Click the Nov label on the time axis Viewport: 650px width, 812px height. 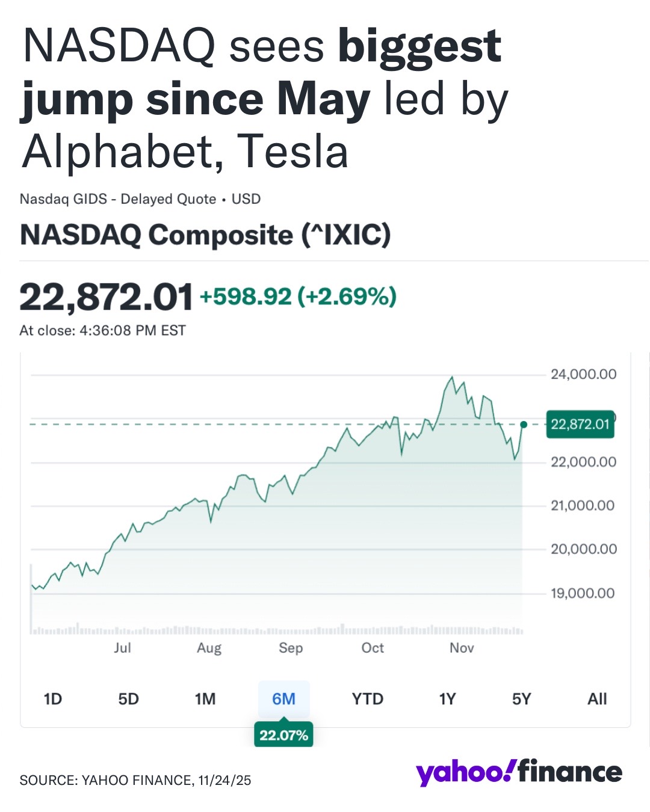click(462, 648)
